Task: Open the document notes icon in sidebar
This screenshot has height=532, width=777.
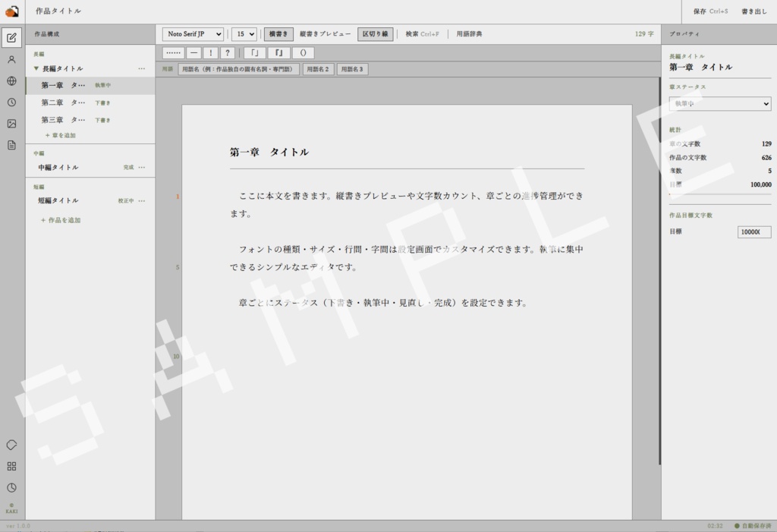Action: [x=11, y=145]
